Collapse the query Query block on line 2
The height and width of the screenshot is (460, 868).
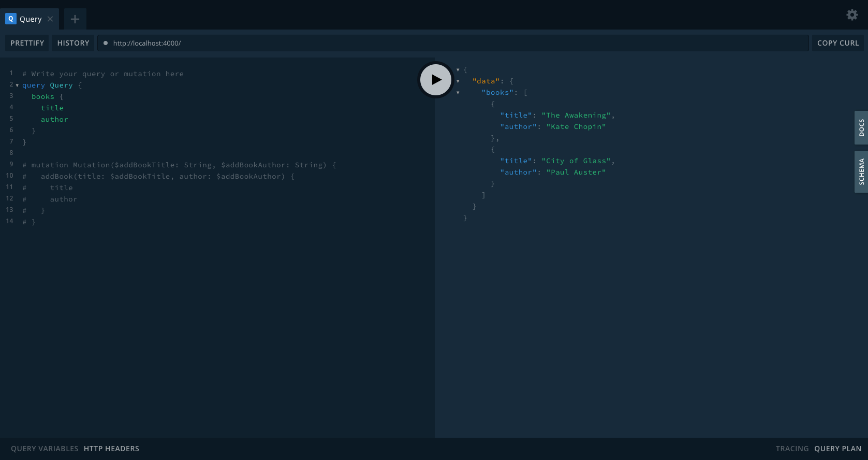point(17,85)
